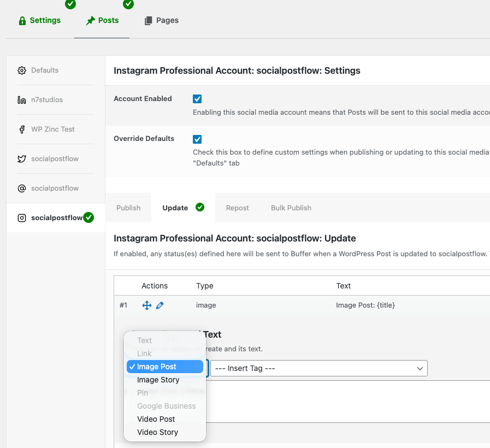
Task: Open n7studios LinkedIn account in sidebar
Action: coord(56,100)
